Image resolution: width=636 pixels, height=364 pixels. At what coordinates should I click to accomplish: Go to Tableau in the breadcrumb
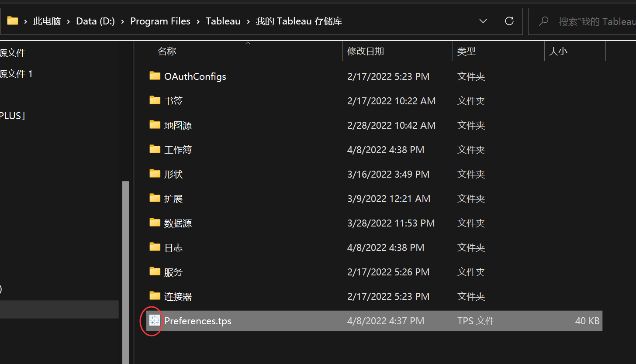pos(223,21)
